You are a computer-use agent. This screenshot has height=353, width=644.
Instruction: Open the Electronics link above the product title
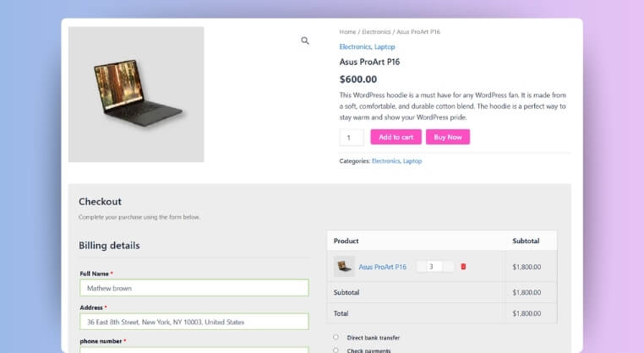click(355, 46)
